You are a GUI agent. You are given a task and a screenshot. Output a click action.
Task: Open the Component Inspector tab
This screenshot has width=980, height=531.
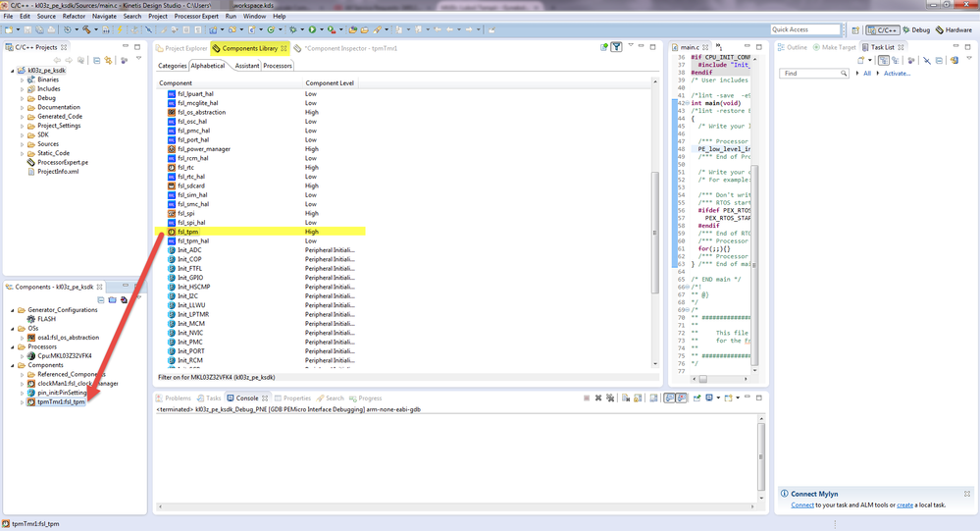(x=345, y=48)
